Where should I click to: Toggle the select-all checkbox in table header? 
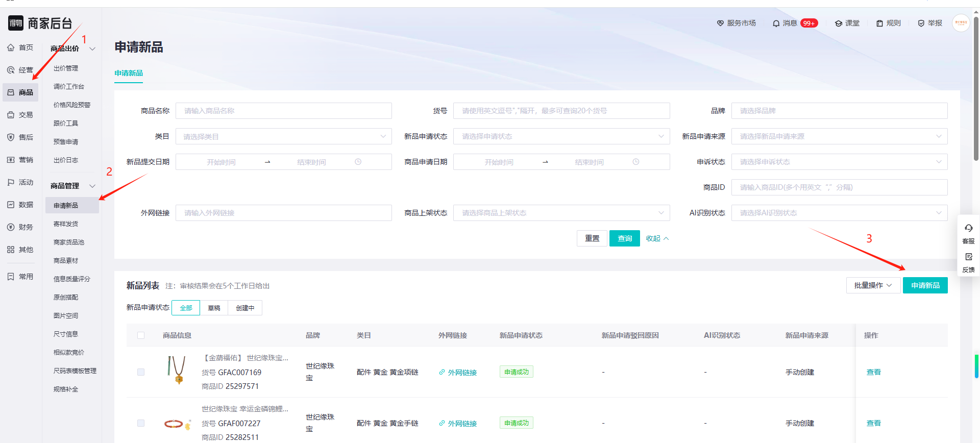click(x=141, y=335)
